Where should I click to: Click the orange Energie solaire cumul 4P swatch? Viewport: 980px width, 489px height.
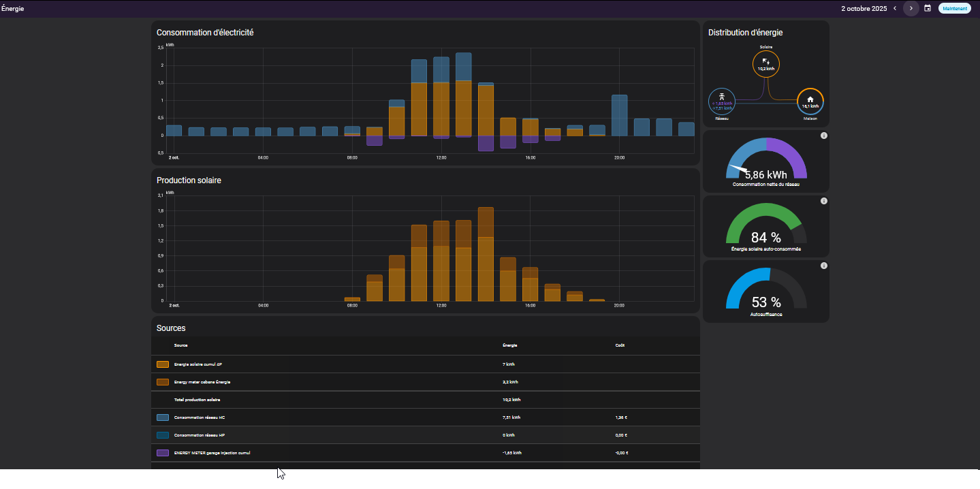click(163, 364)
